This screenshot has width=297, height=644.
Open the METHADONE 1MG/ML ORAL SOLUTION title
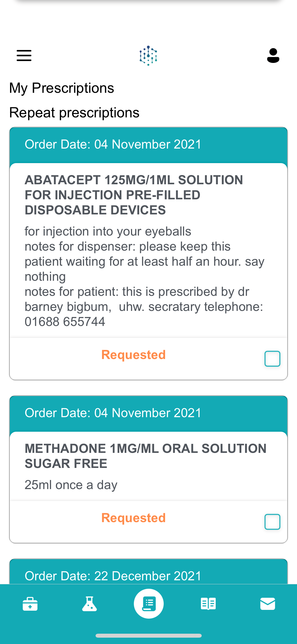click(145, 456)
